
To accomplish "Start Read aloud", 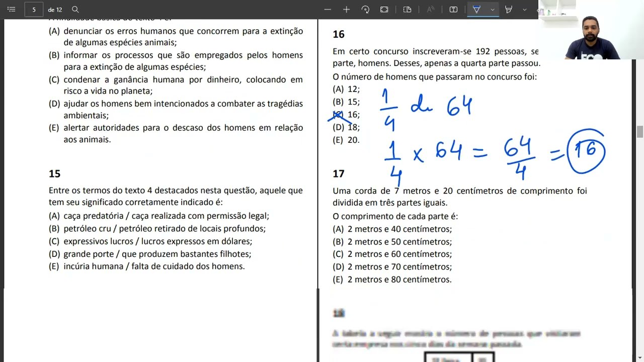I will pyautogui.click(x=431, y=10).
